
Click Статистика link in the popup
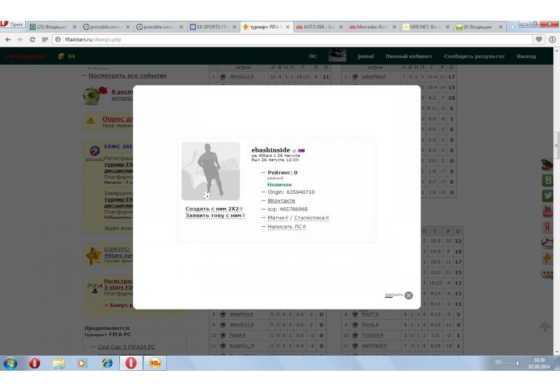[310, 218]
